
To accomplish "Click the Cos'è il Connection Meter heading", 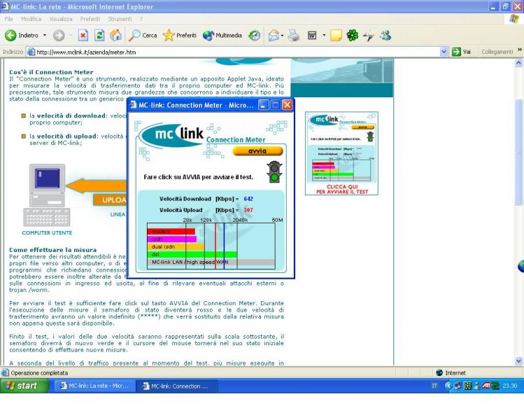I will 51,72.
